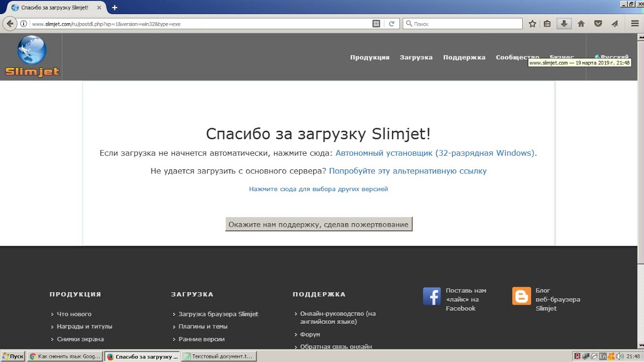Click the ПРОДУКЦИЯ footer heading
This screenshot has width=644, height=362.
[x=75, y=294]
